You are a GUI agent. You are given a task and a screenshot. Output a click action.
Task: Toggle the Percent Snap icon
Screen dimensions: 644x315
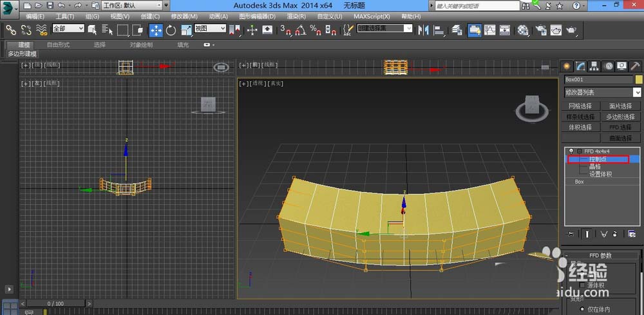coord(316,30)
